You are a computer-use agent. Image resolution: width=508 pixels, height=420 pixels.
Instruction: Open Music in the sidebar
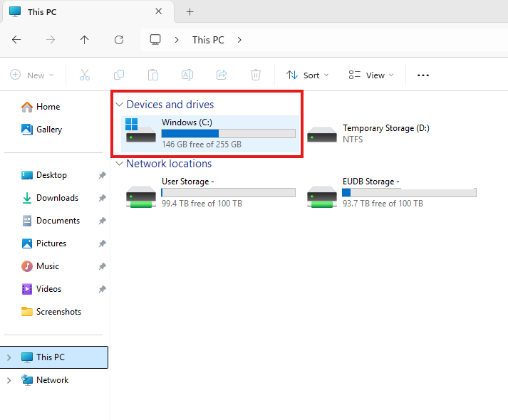(x=40, y=266)
